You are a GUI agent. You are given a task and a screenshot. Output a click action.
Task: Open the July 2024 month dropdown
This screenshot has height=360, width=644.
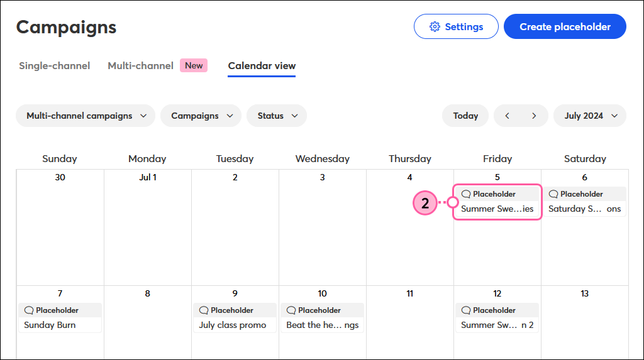590,116
